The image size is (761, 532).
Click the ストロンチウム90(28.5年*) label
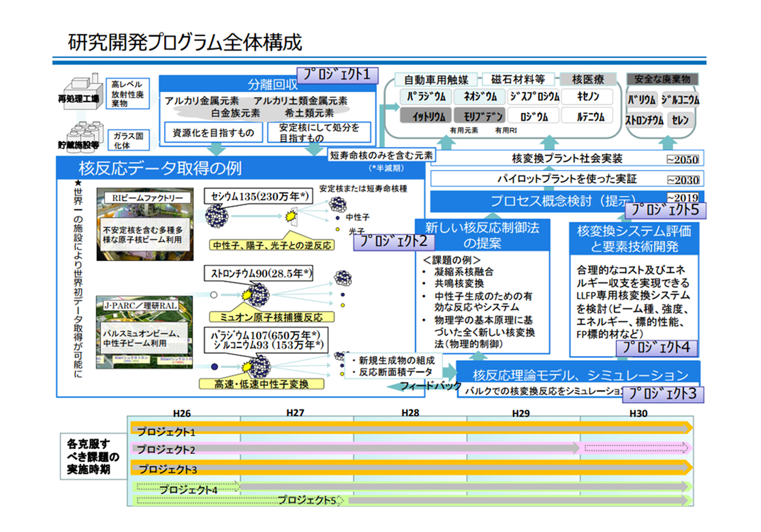click(259, 273)
